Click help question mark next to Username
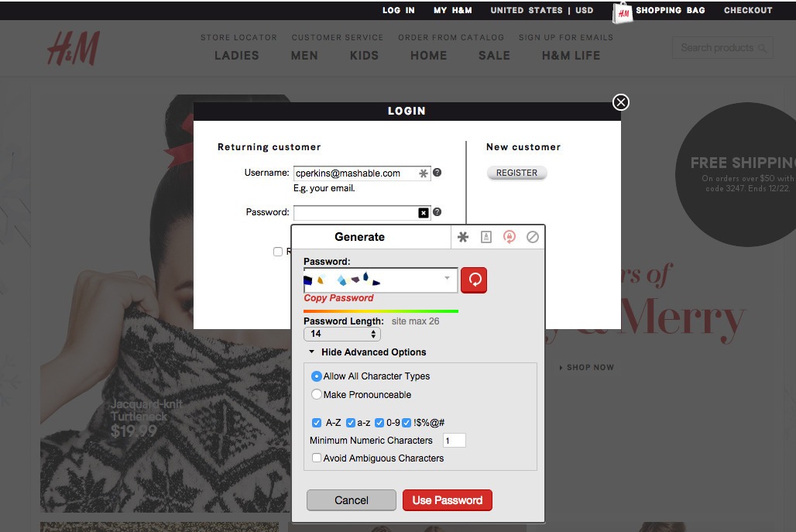Screen dimensions: 796x532 437,173
